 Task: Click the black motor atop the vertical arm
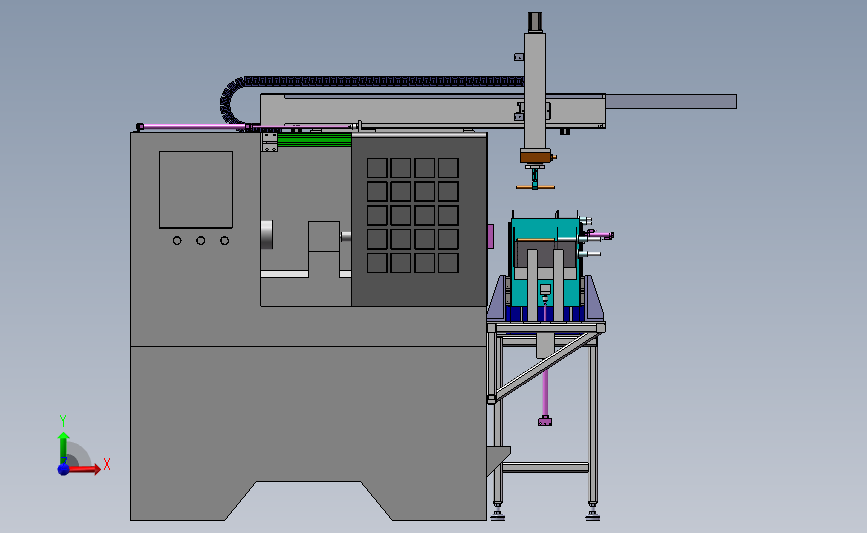coord(535,22)
